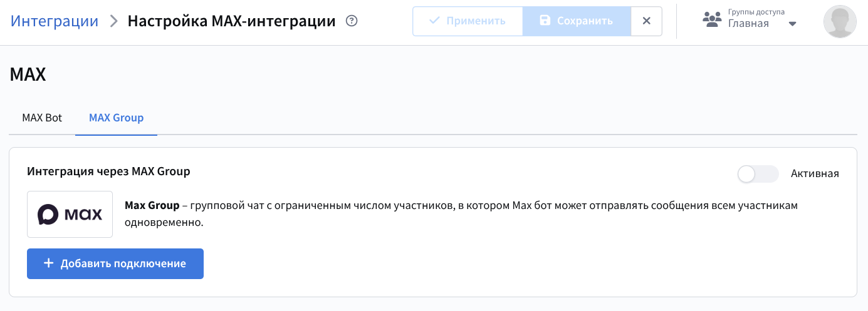Open the Главная access group selector
Viewport: 868px width, 311px height.
pyautogui.click(x=748, y=24)
